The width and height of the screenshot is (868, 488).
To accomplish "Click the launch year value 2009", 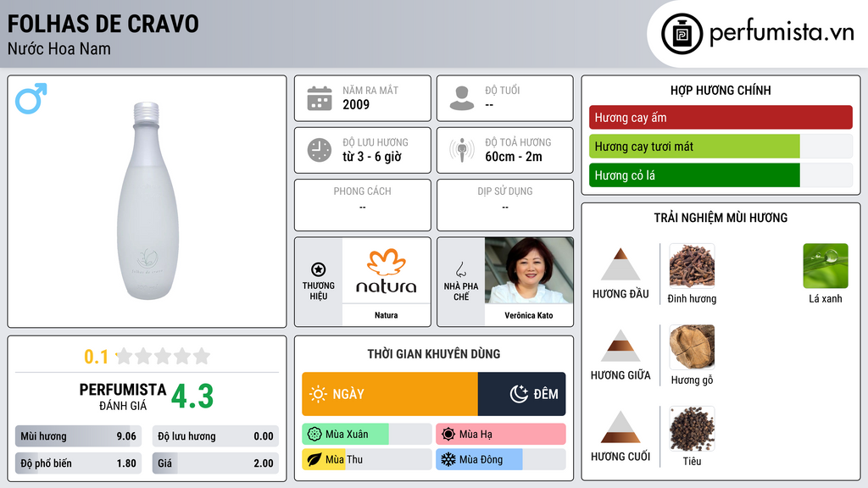I will tap(356, 104).
